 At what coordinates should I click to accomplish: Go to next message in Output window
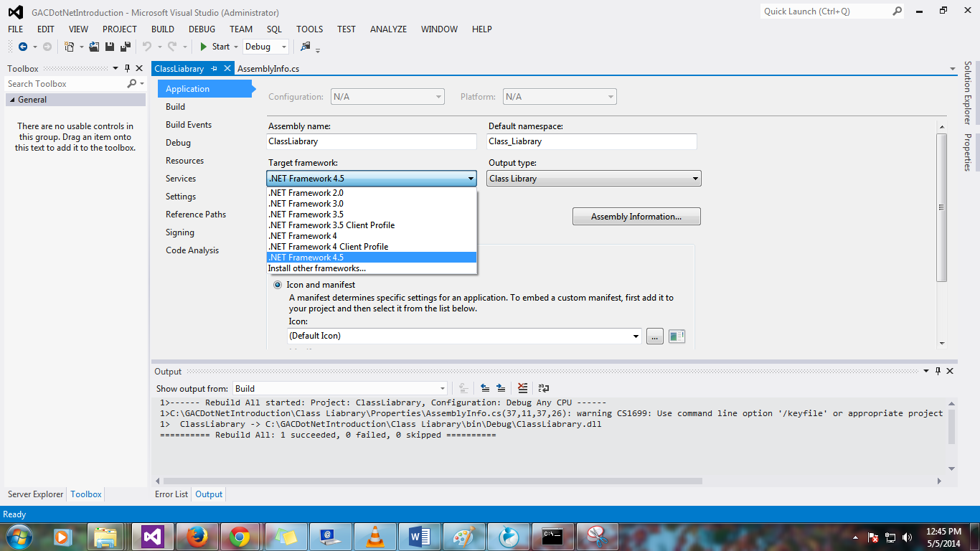click(500, 387)
